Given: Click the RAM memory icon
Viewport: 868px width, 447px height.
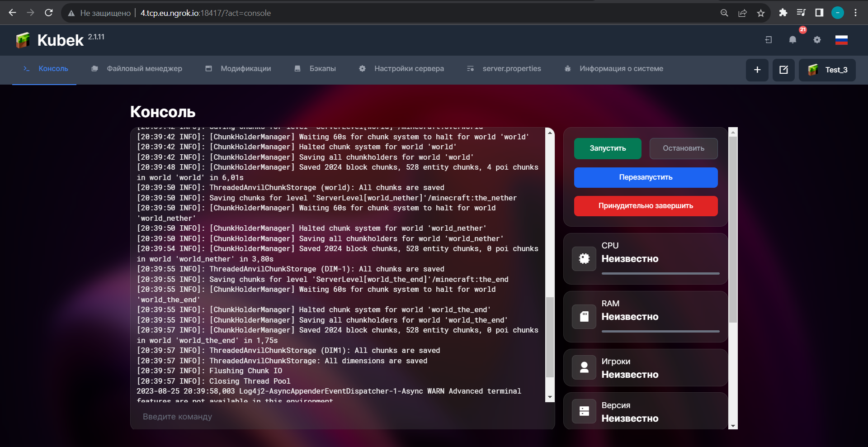Looking at the screenshot, I should (584, 316).
